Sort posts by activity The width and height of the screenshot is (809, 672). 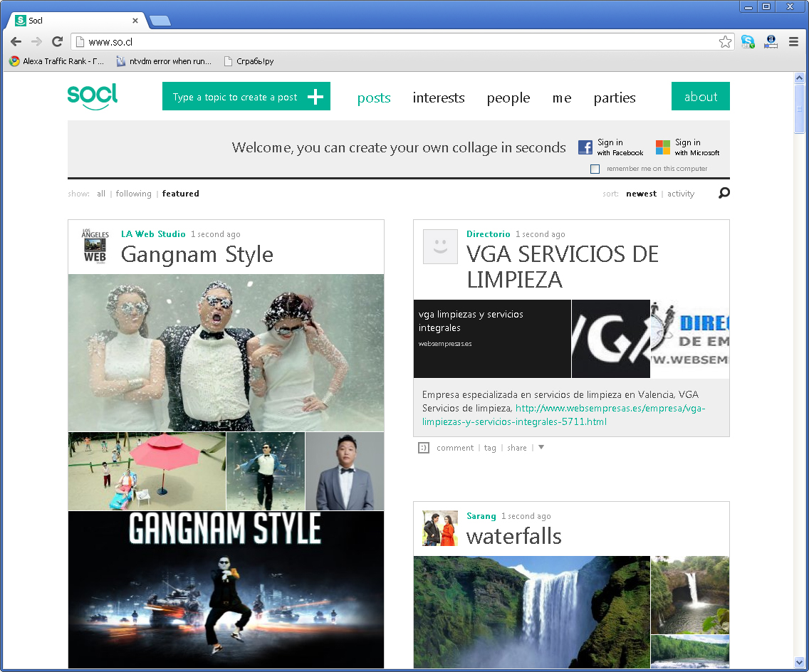click(681, 194)
